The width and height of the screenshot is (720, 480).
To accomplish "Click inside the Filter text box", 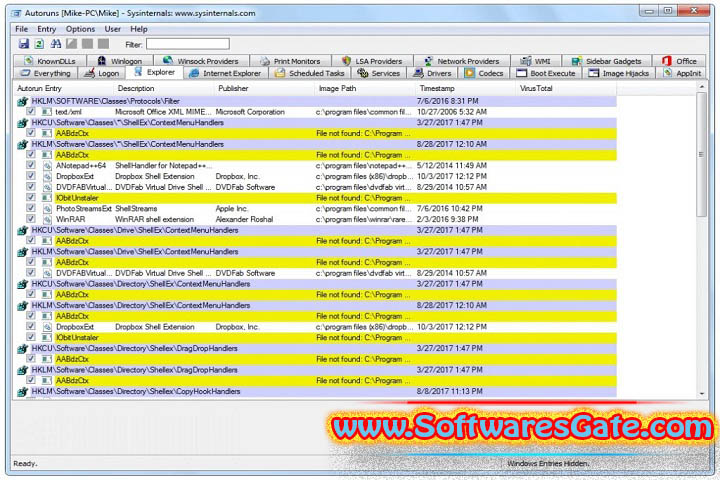I will pos(187,44).
